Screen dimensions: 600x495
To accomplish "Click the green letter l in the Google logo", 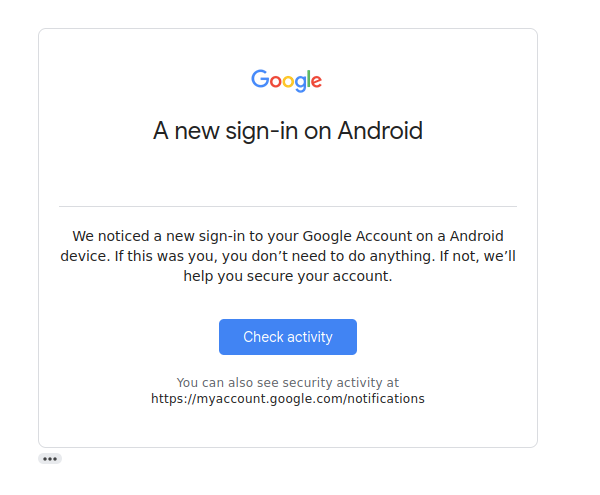I will click(x=308, y=79).
